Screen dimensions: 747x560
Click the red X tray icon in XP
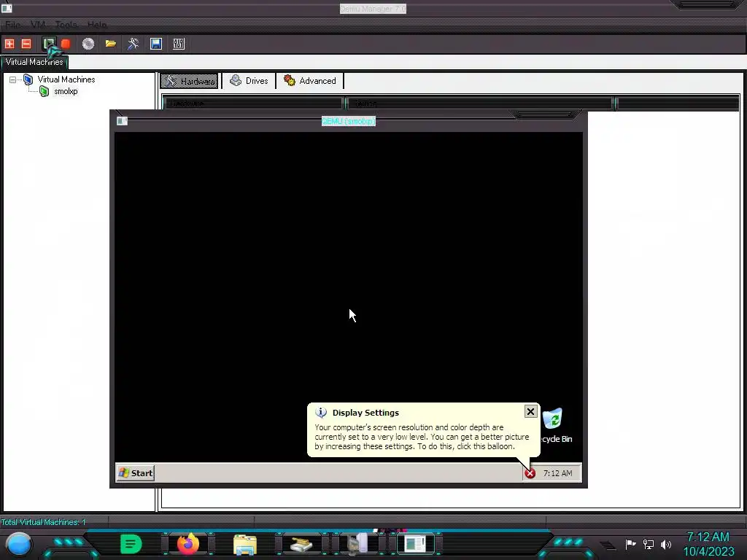click(x=530, y=473)
